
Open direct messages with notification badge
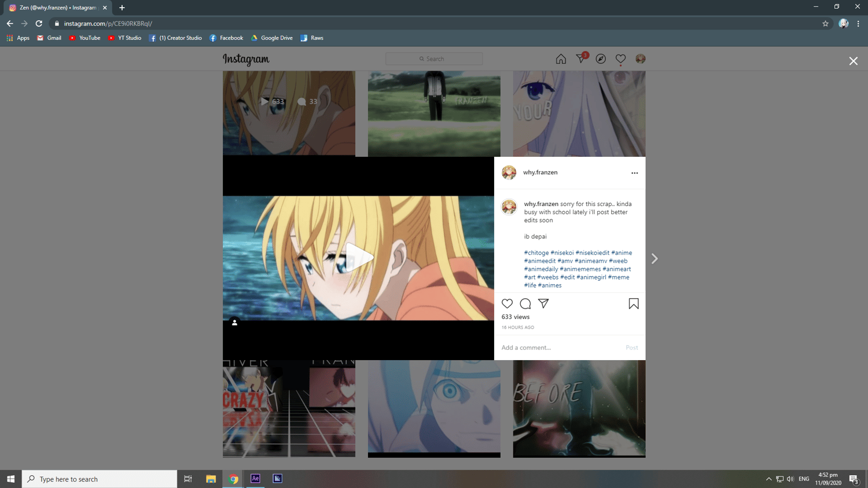click(582, 58)
